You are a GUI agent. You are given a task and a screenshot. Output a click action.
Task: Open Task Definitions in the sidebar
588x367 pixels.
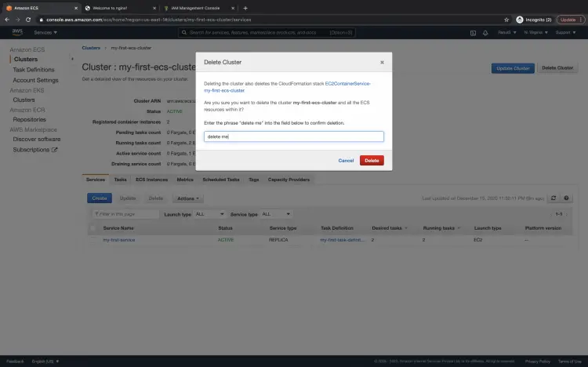tap(34, 70)
